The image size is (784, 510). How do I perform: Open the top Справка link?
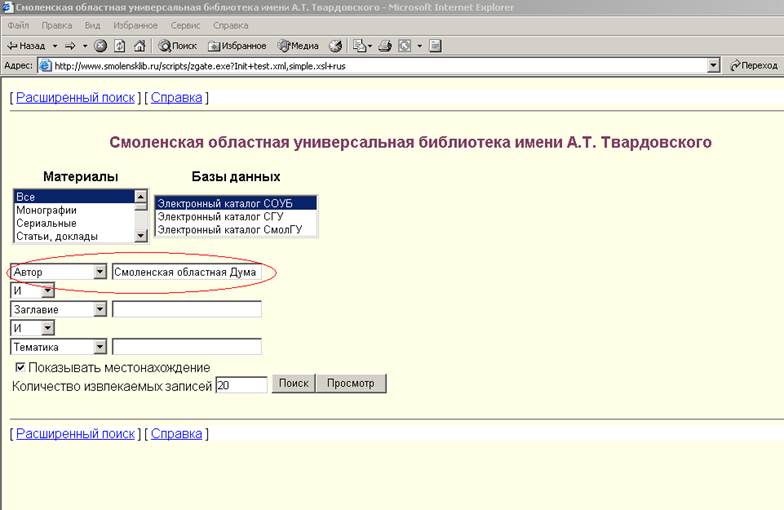tap(176, 98)
